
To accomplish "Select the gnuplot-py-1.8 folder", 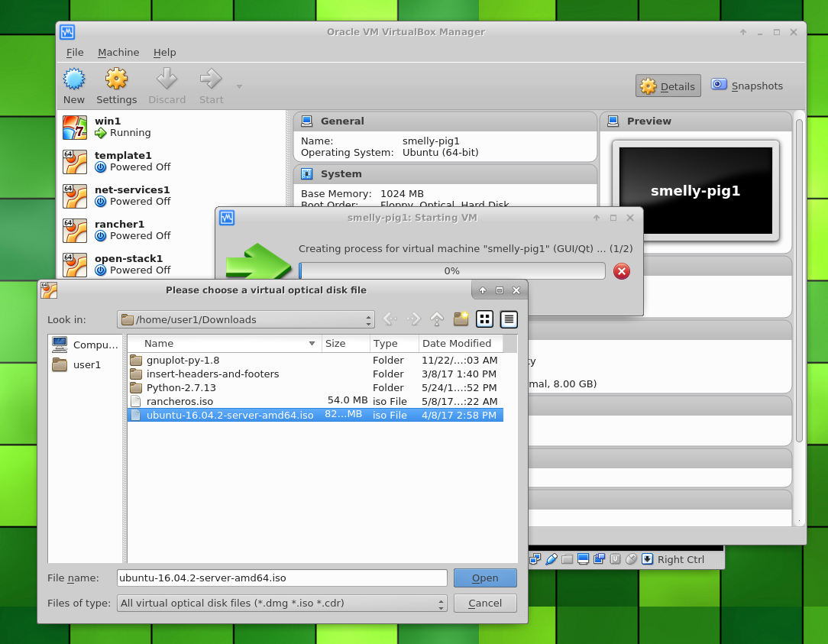I will coord(315,361).
